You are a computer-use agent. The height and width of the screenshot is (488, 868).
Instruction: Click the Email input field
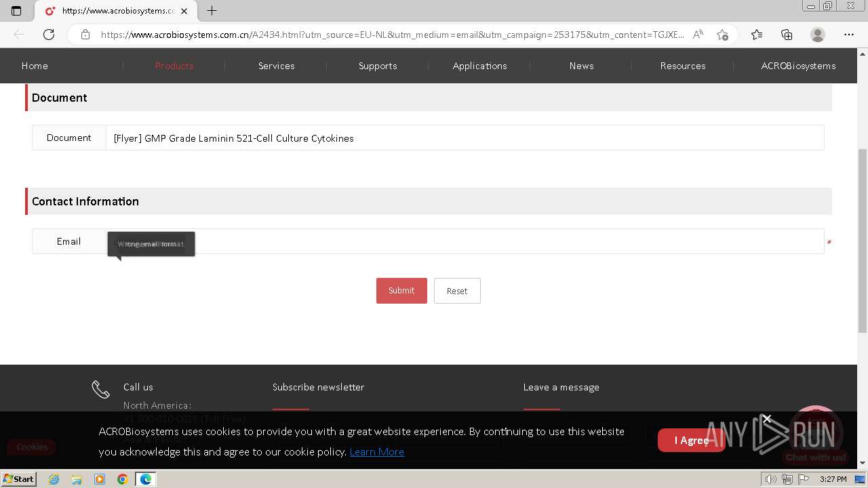pyautogui.click(x=465, y=241)
